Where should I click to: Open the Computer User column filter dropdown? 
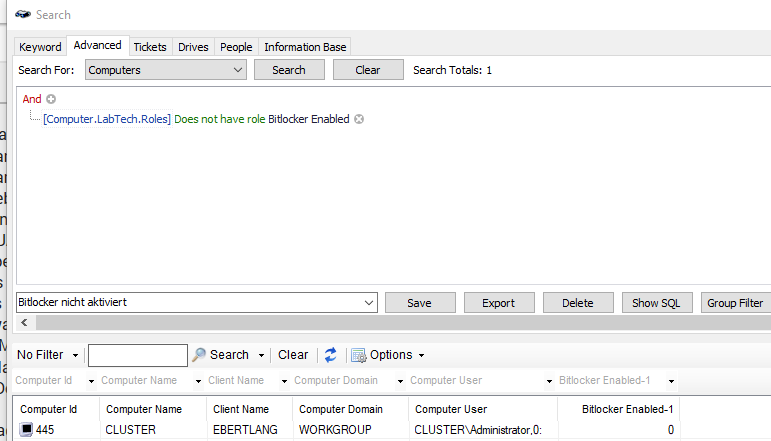pyautogui.click(x=549, y=381)
